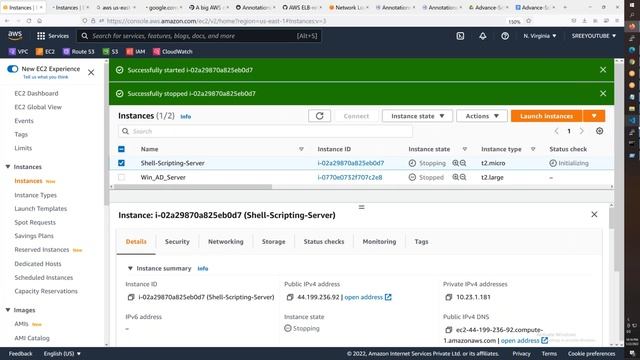Open the S3 favorites shortcut

point(111,51)
